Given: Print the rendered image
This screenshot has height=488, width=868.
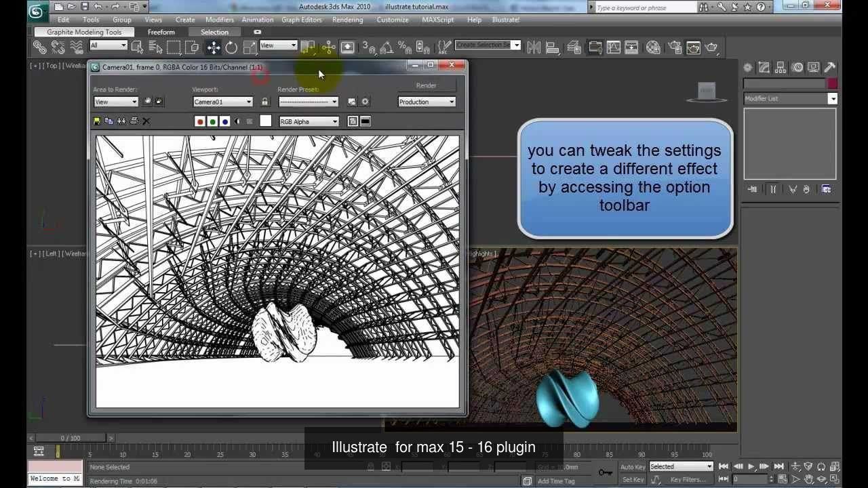Looking at the screenshot, I should pos(134,121).
